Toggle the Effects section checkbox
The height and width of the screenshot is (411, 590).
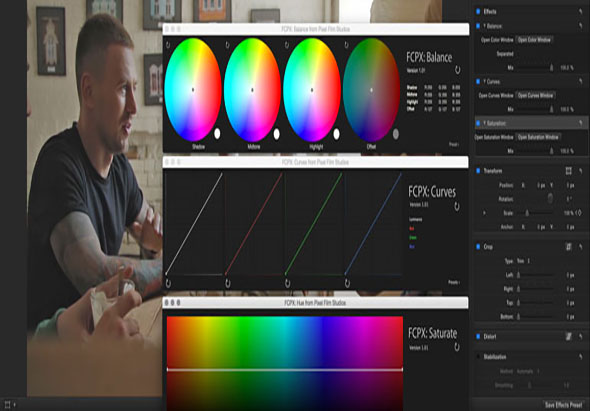(x=478, y=12)
